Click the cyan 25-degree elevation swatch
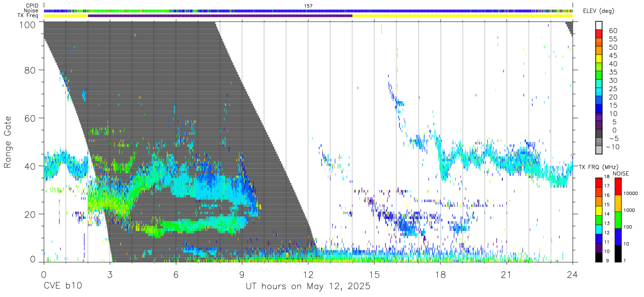The width and height of the screenshot is (644, 297). point(599,91)
